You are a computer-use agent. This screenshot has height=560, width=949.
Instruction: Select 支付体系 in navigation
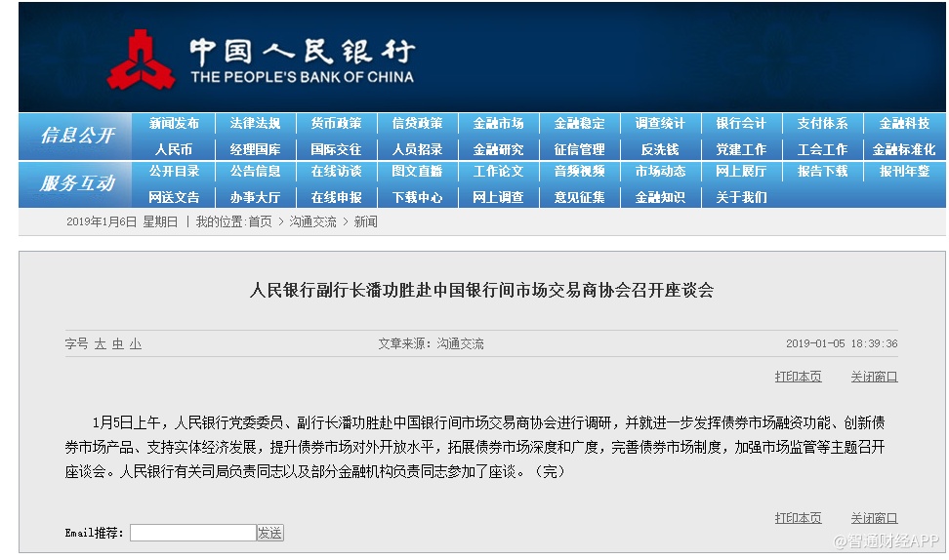click(822, 123)
